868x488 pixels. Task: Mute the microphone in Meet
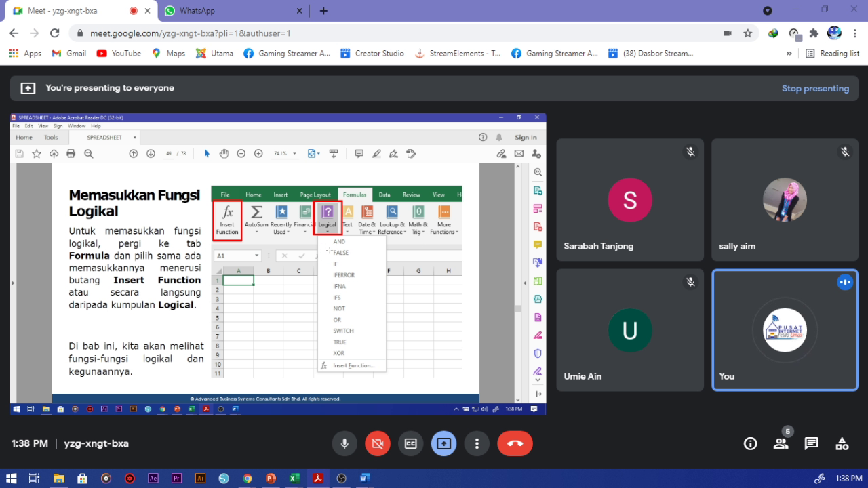click(344, 443)
